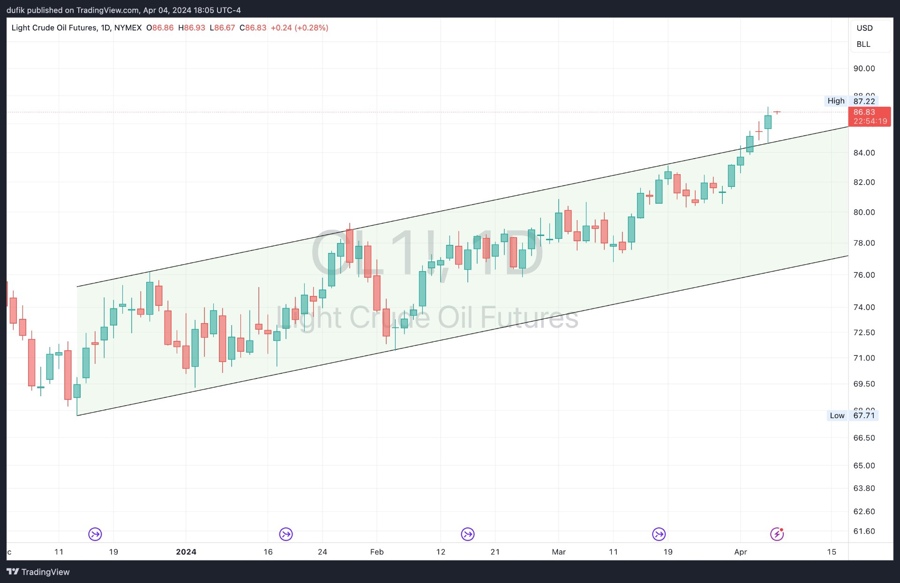
Task: Open the USD currency selector
Action: [x=864, y=28]
